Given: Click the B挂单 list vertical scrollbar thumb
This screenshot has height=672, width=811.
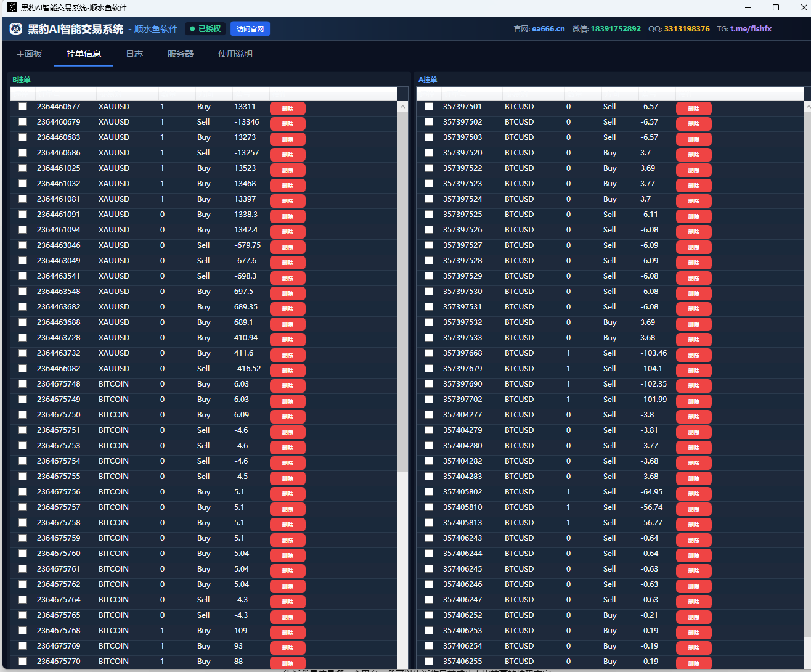Looking at the screenshot, I should (403, 292).
